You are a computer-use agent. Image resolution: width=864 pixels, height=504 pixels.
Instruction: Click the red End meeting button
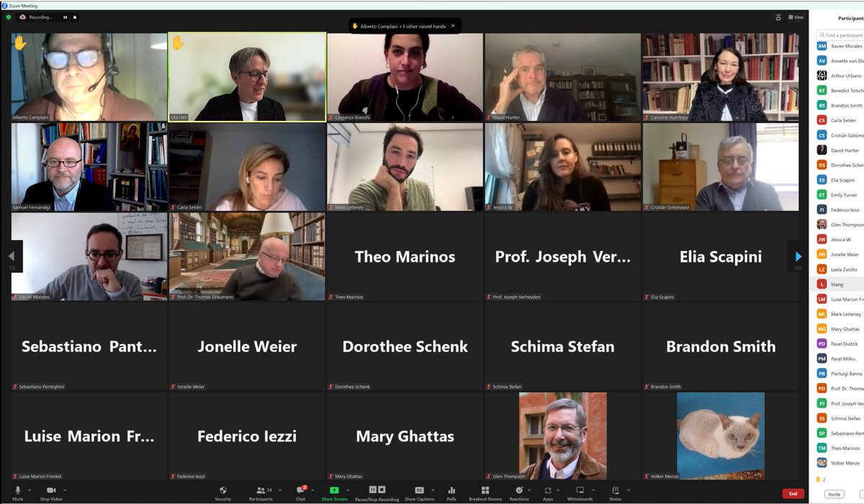[793, 494]
